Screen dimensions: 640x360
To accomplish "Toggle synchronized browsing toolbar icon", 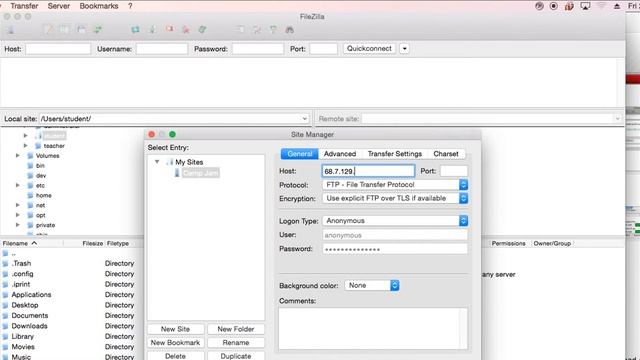I will [273, 30].
